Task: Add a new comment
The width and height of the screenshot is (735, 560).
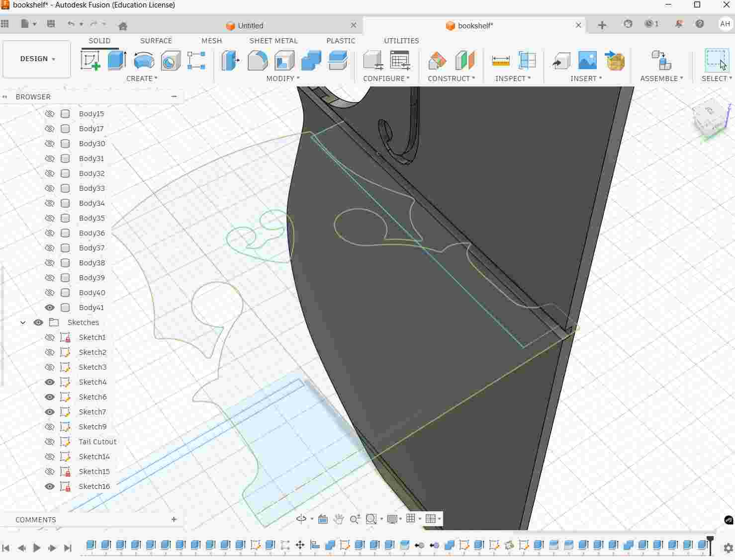Action: (x=174, y=520)
